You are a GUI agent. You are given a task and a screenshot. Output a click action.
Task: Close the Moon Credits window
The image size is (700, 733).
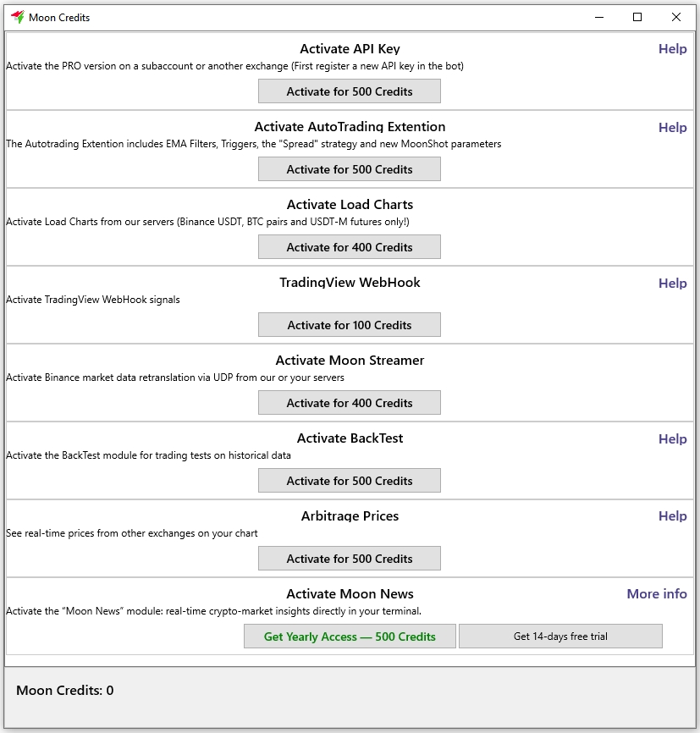[676, 17]
